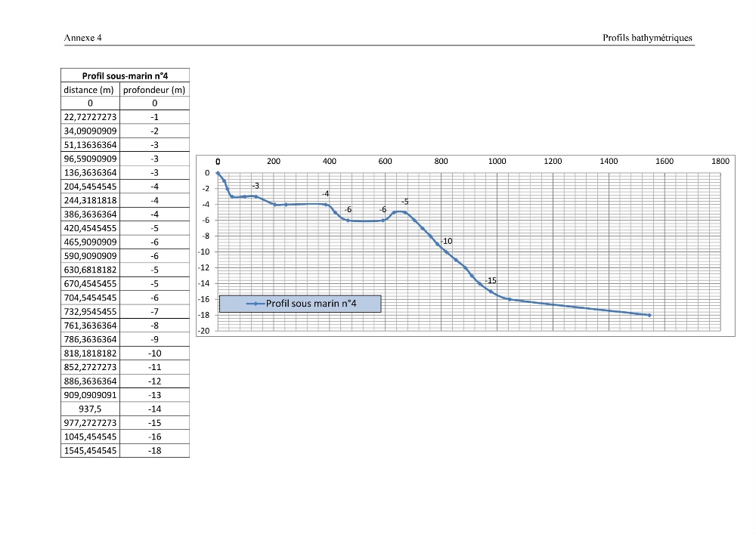Click the distance value 204,5454545
This screenshot has height=534, width=756.
pos(90,187)
